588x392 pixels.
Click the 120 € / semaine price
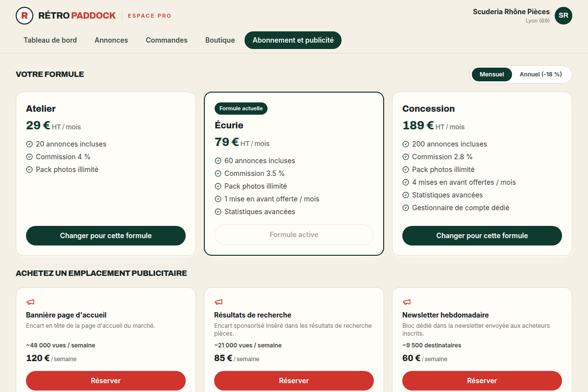pyautogui.click(x=51, y=358)
